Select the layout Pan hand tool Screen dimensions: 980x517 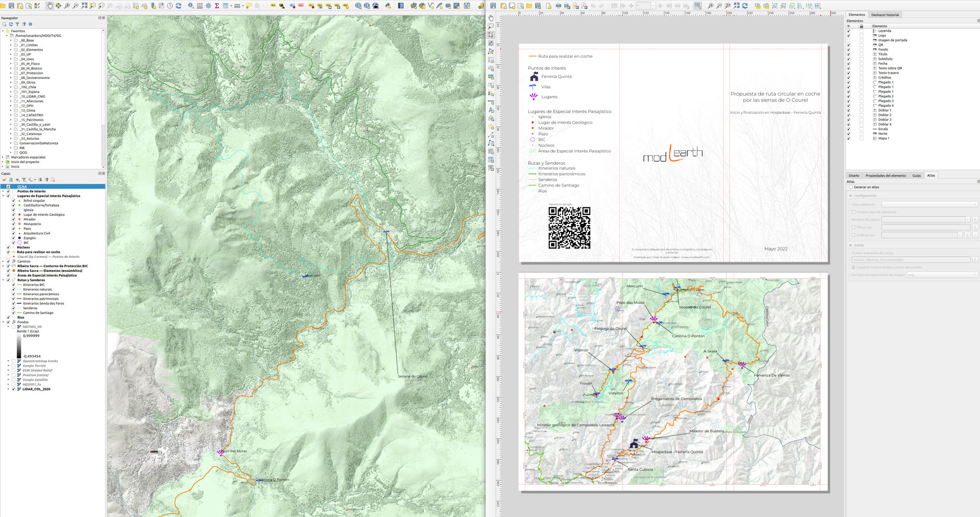tap(491, 18)
